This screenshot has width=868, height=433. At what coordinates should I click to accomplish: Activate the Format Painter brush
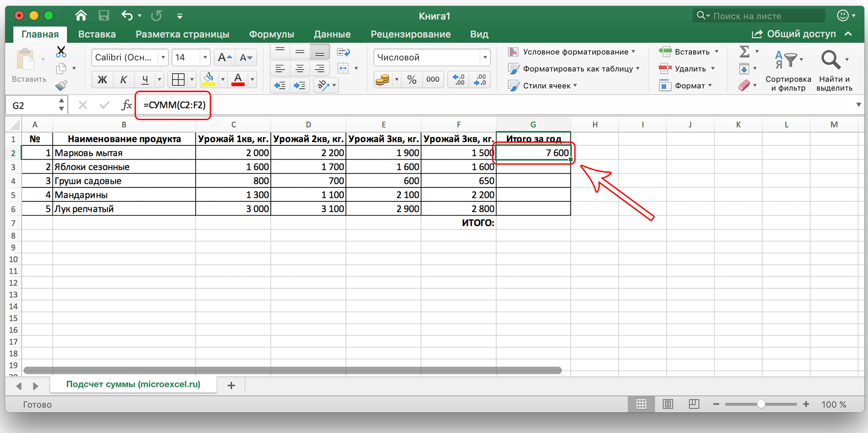click(x=61, y=85)
